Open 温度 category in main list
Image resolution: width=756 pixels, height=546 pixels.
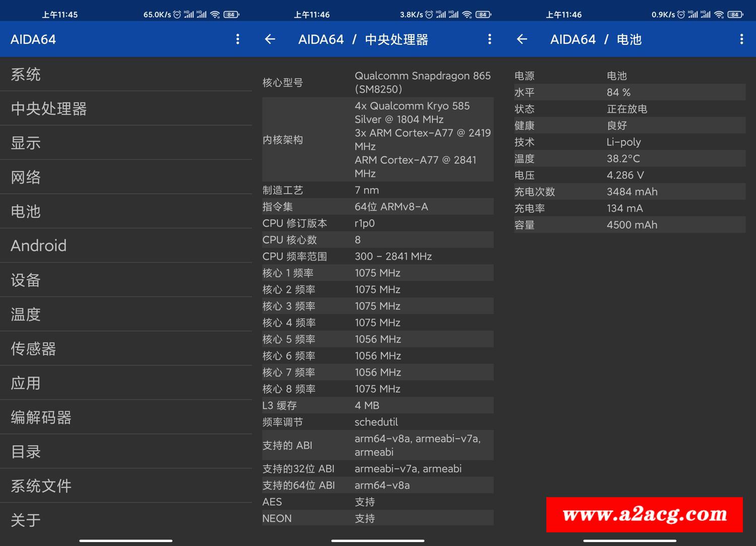(126, 314)
